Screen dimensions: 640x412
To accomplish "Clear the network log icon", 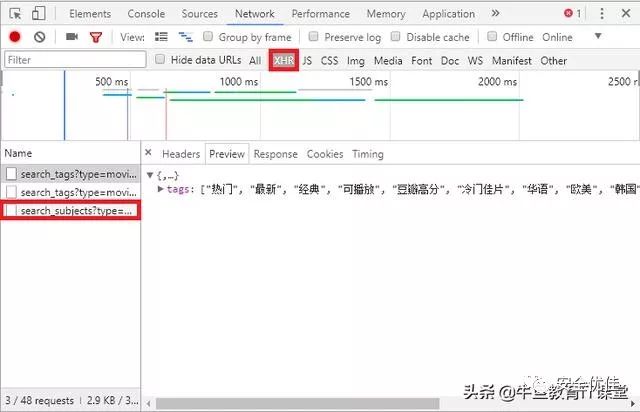I will point(40,37).
